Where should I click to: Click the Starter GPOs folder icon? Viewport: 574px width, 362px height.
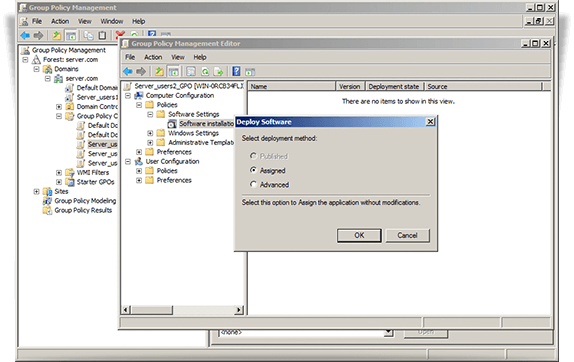[70, 182]
